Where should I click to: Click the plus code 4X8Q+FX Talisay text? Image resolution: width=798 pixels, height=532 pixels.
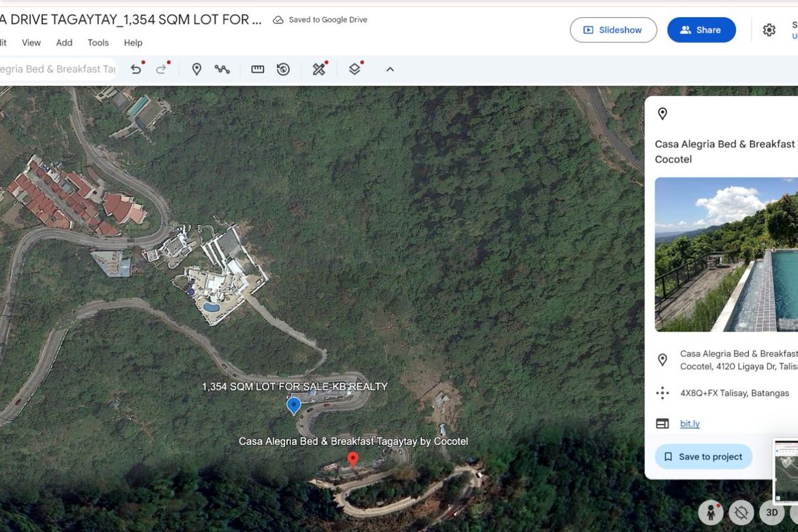[x=735, y=393]
